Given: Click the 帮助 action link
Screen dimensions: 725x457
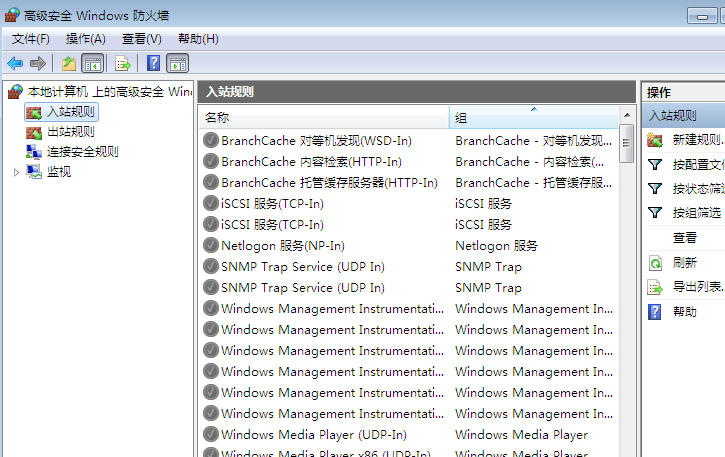Looking at the screenshot, I should point(685,312).
